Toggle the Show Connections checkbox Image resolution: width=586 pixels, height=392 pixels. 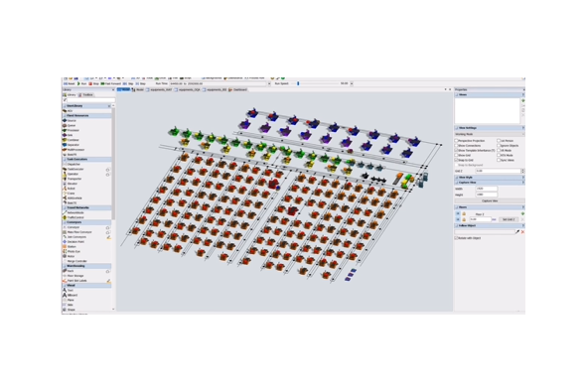456,146
